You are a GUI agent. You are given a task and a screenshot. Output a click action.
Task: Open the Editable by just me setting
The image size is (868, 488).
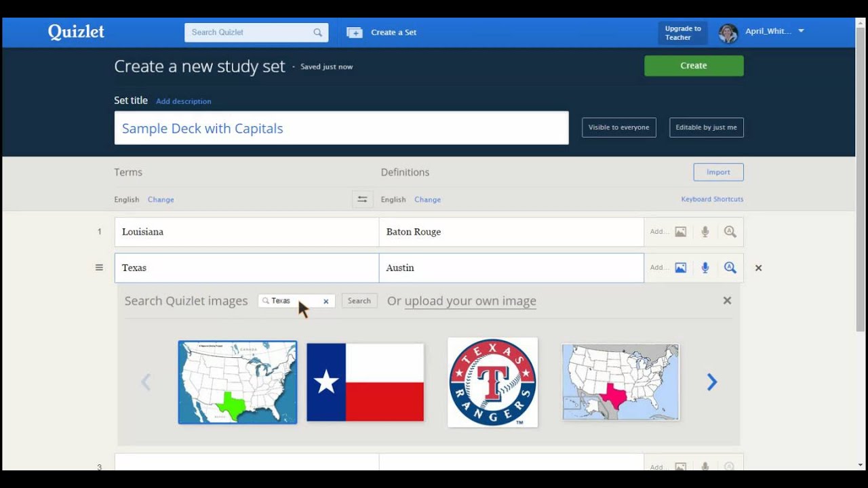pos(707,127)
